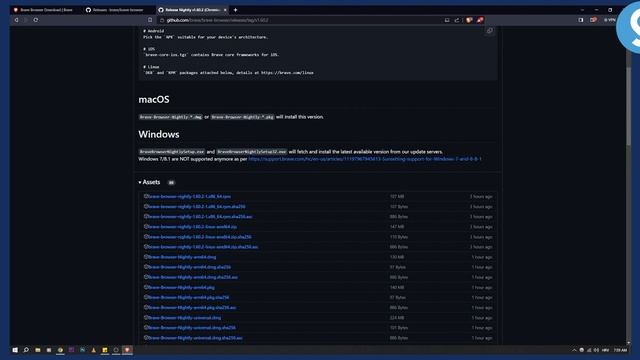Screen dimensions: 640x360
Task: Close the Release Nightly tab
Action: click(225, 10)
